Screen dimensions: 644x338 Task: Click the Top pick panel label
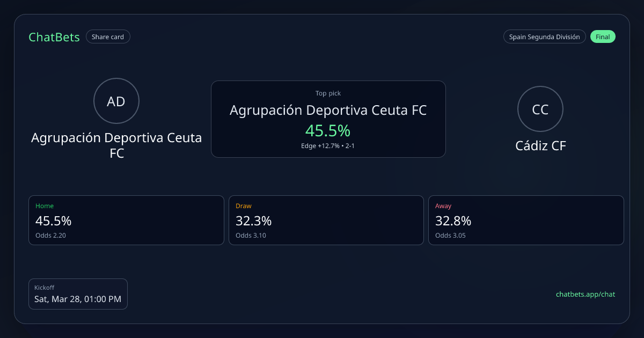pyautogui.click(x=328, y=93)
